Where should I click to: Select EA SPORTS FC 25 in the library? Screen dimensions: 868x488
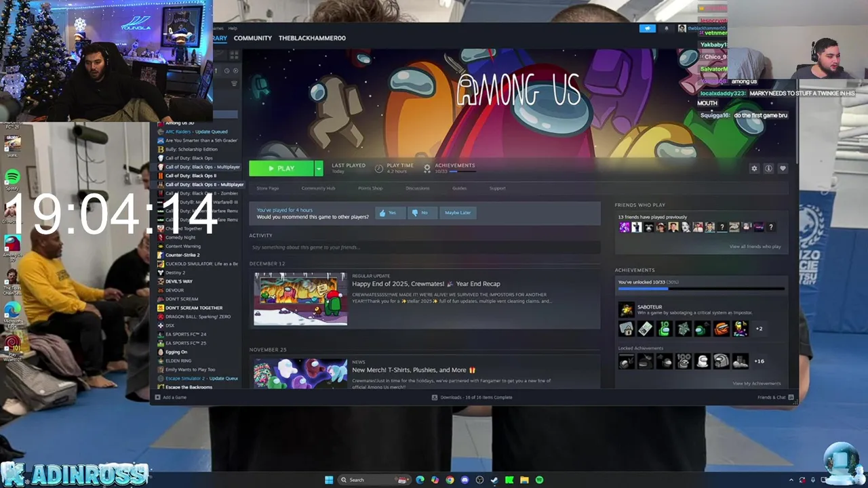tap(186, 343)
